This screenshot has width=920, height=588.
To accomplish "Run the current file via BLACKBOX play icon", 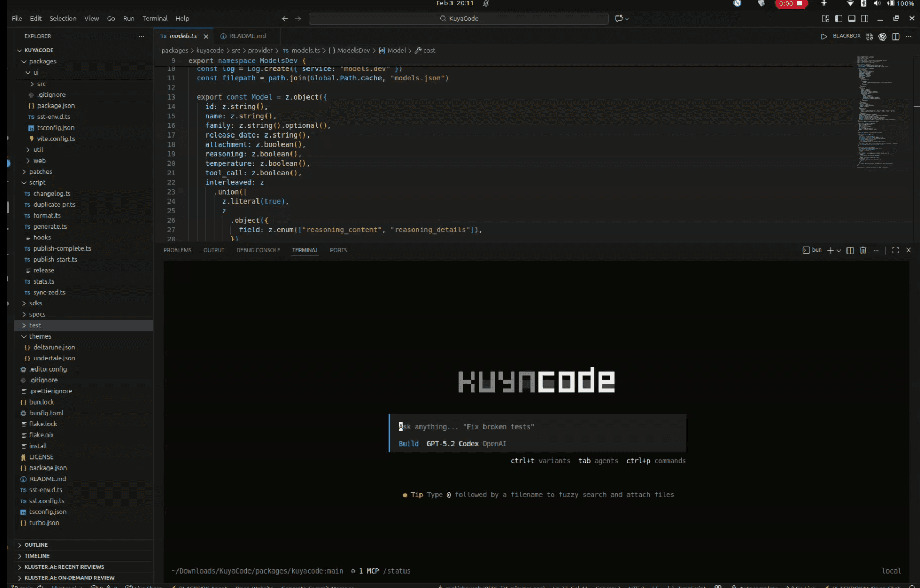I will pos(824,36).
